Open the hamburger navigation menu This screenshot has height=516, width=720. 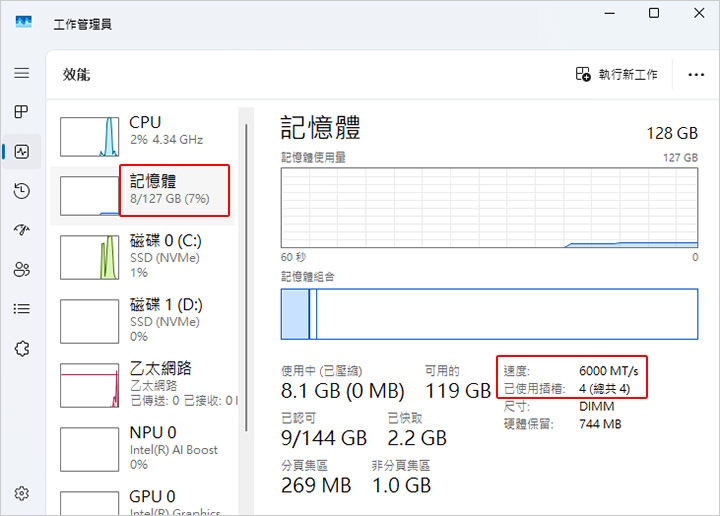[22, 73]
